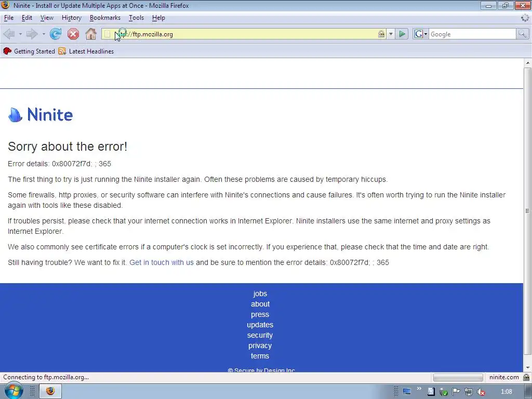
Task: Open the privacy footer link
Action: [x=260, y=345]
